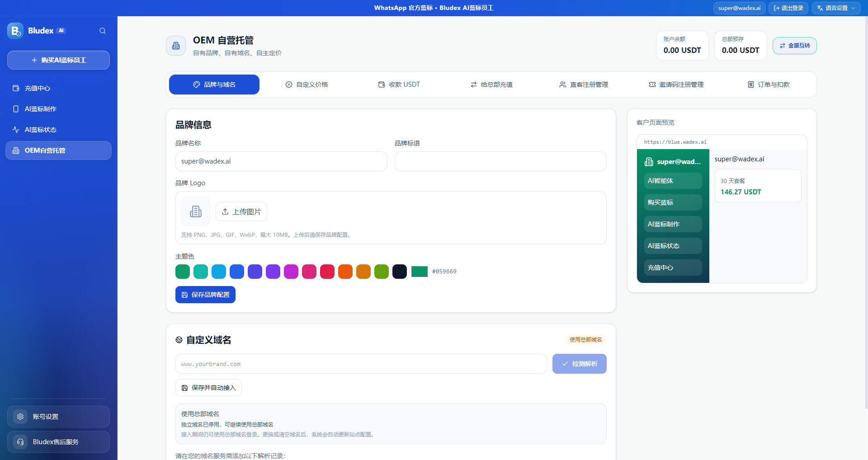
Task: Click the 金额互转 transfer button
Action: [x=795, y=46]
